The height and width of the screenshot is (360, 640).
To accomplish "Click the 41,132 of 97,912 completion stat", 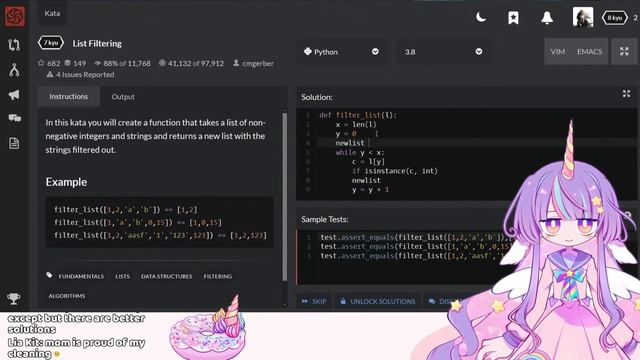I will point(191,63).
